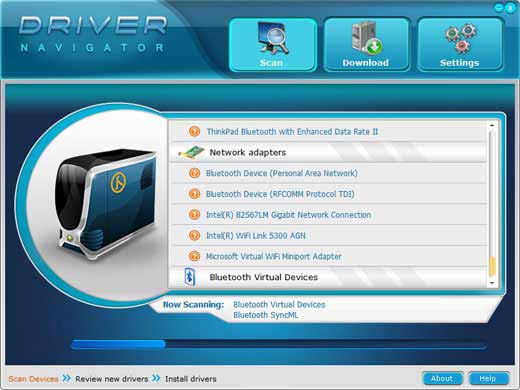Click the device list scroll down arrow
Screen dimensions: 520x390
point(492,283)
